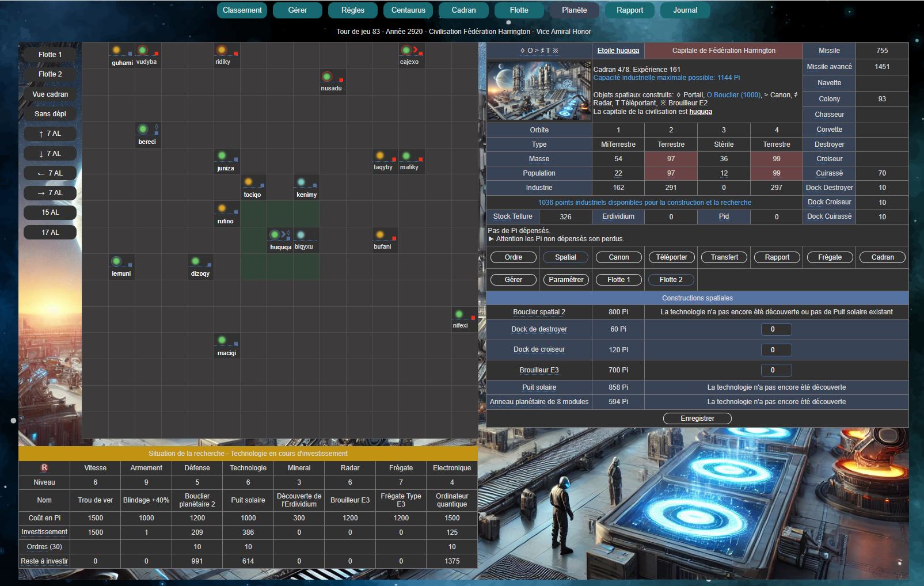Open the Centaurus menu
Viewport: 924px width, 586px height.
coord(408,10)
